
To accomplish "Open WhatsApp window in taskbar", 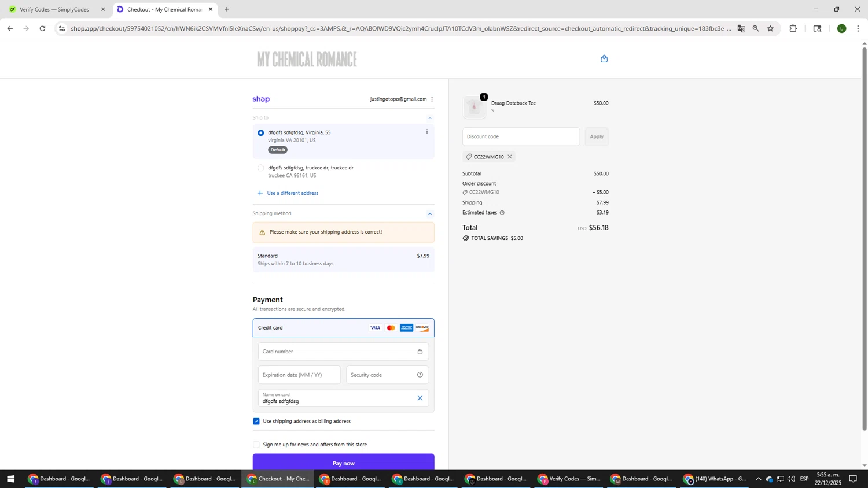I will pos(715,479).
